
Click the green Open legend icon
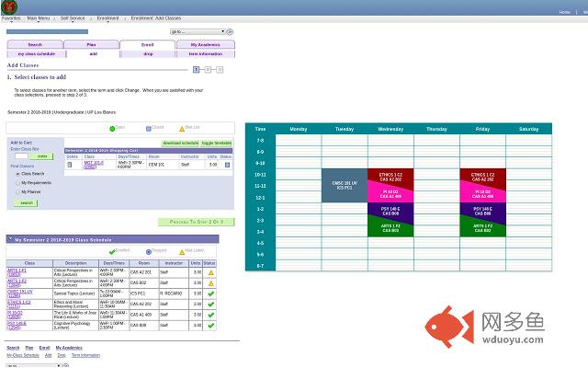click(x=112, y=129)
